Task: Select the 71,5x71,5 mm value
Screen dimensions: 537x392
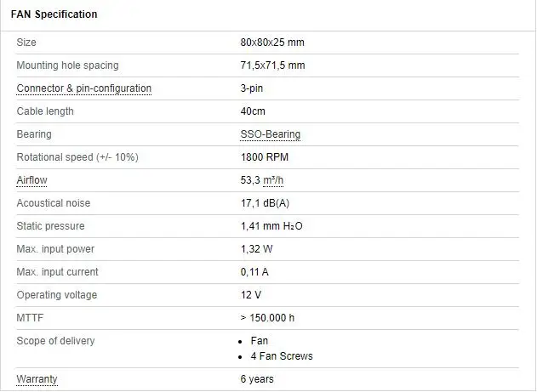Action: pyautogui.click(x=272, y=65)
